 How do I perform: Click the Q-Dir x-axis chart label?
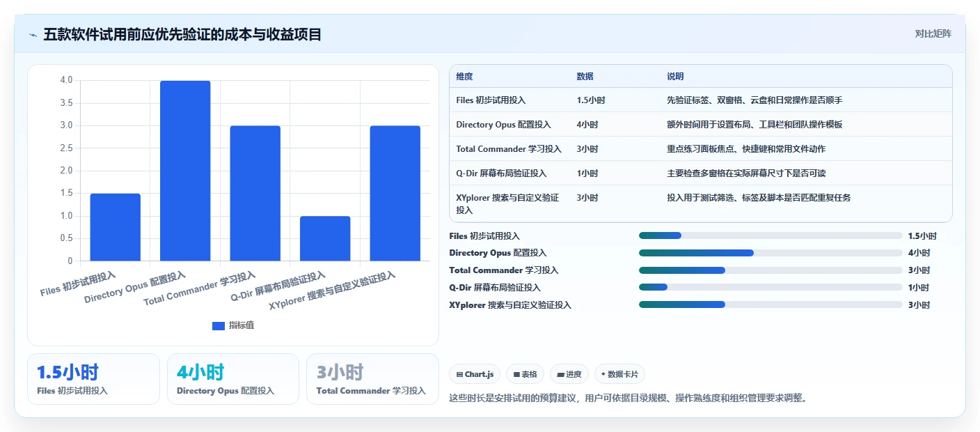278,286
